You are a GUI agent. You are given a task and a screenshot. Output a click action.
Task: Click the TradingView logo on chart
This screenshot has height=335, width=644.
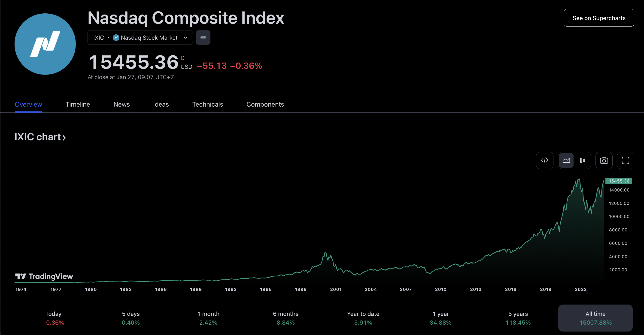coord(44,276)
